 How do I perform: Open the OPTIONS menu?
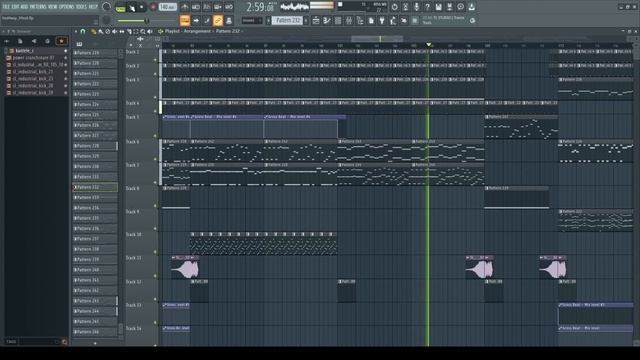tap(67, 7)
